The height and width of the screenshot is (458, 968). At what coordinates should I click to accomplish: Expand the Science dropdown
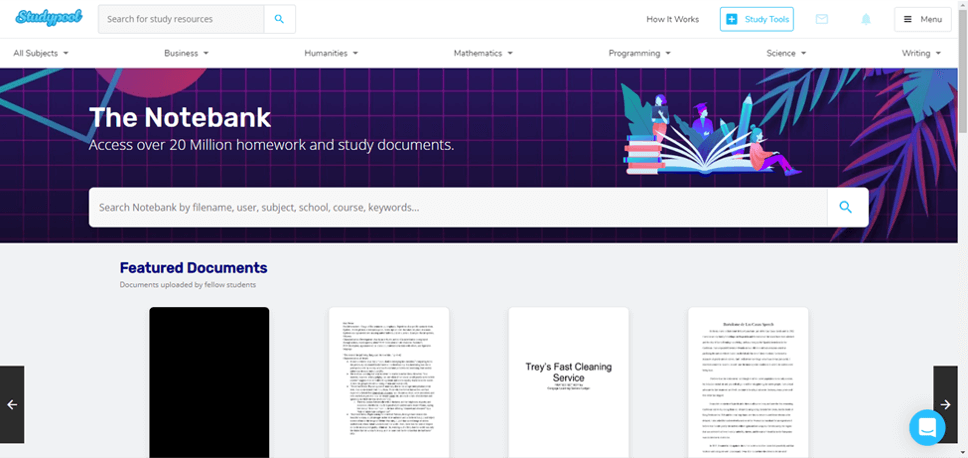pyautogui.click(x=786, y=53)
